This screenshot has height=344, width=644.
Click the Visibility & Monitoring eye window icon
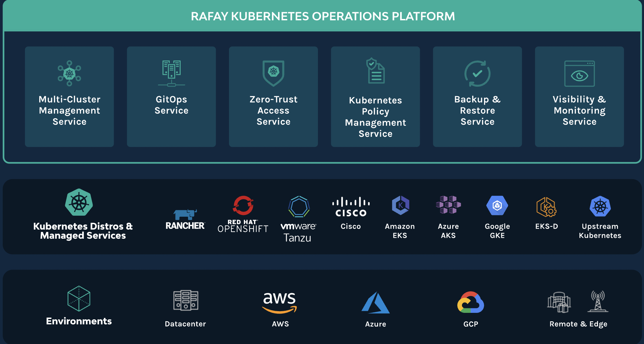point(579,73)
